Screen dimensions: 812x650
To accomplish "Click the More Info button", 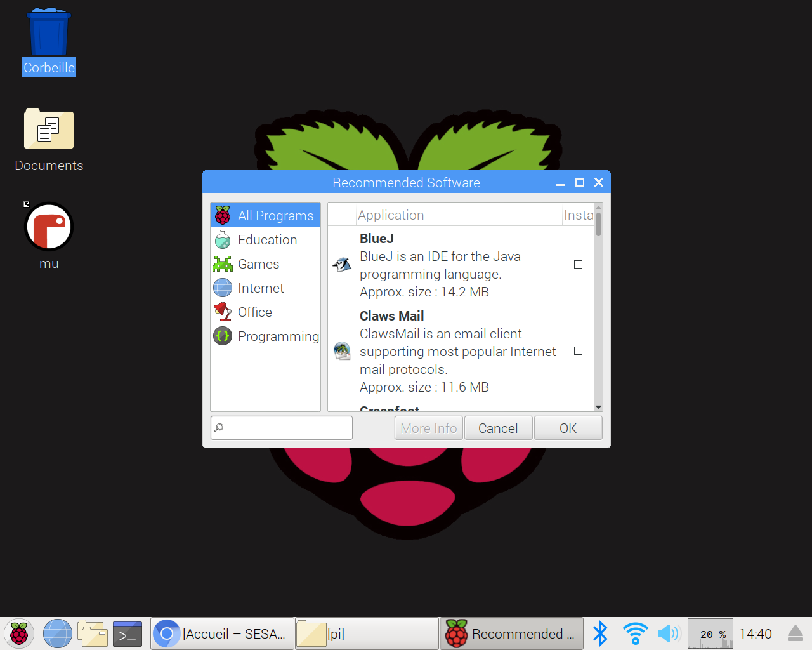I will pos(429,428).
